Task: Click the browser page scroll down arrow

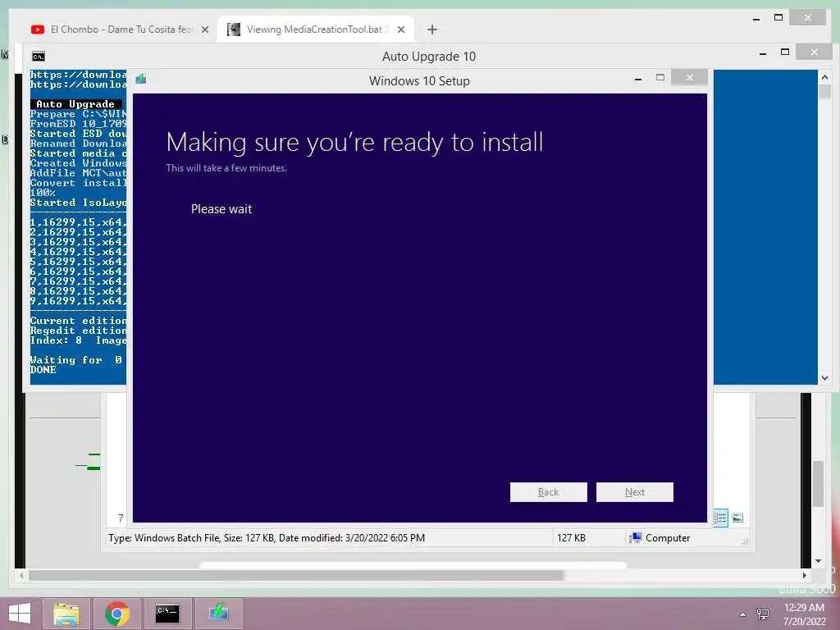Action: (x=818, y=561)
